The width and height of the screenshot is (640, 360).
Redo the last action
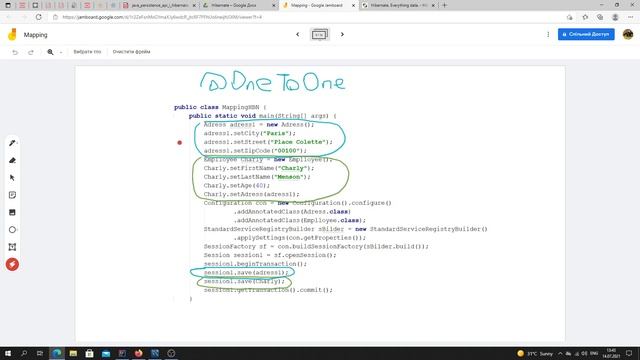point(31,52)
